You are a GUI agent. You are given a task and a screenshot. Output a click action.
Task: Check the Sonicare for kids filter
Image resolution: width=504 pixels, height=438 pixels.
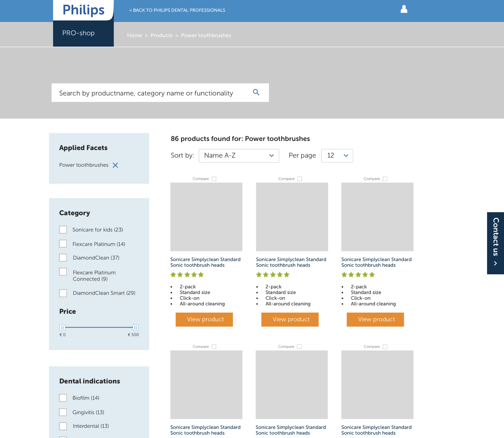(x=63, y=230)
